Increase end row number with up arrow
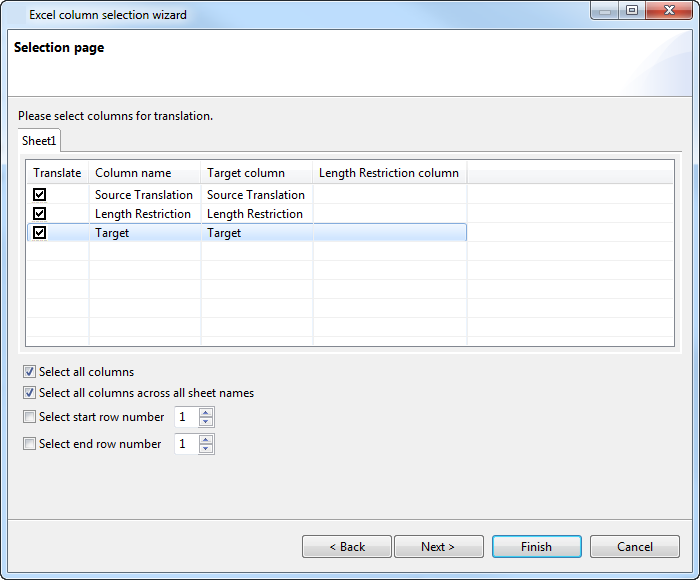Image resolution: width=700 pixels, height=580 pixels. [205, 439]
